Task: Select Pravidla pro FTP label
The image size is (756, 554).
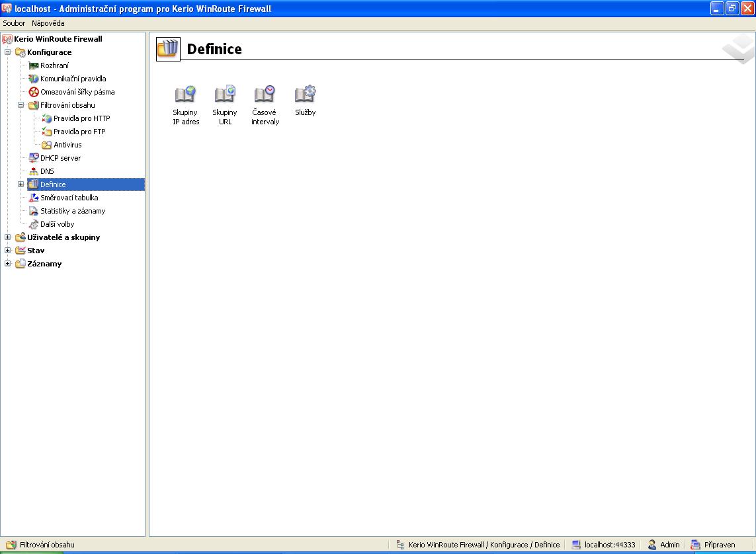Action: pos(79,132)
